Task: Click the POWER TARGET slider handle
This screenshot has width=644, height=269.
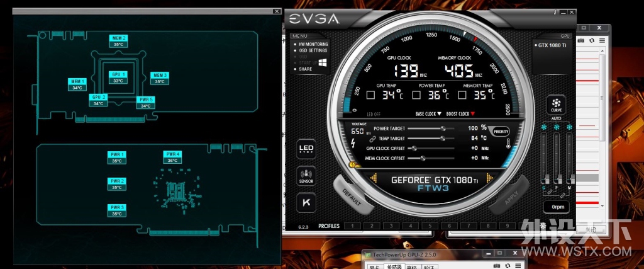Action: click(443, 129)
